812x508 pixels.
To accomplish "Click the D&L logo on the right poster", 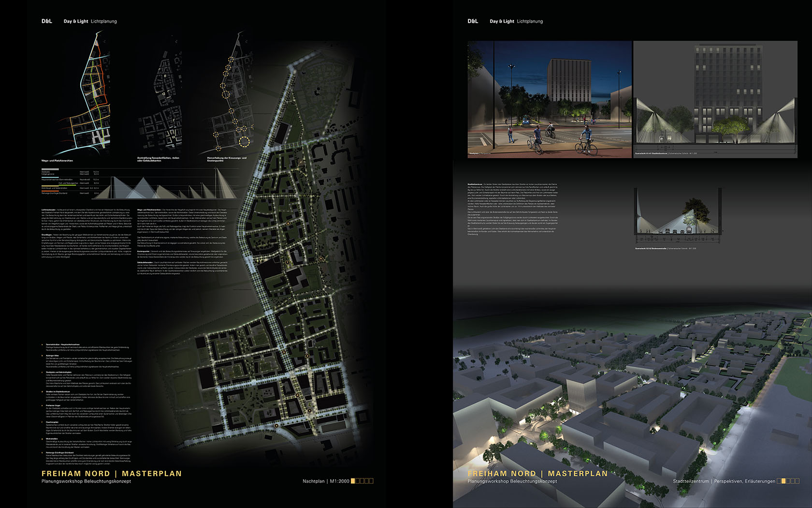I will point(473,21).
